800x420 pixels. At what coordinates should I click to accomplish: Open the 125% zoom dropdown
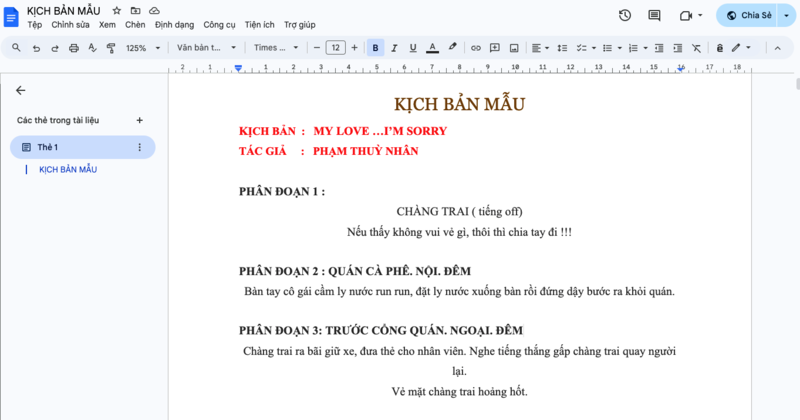[x=143, y=48]
